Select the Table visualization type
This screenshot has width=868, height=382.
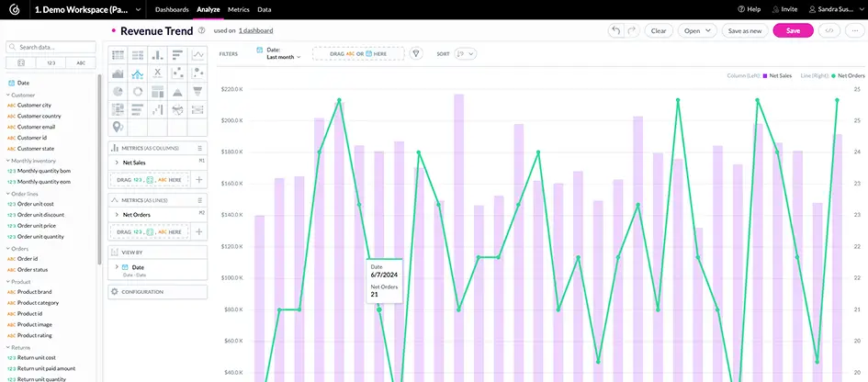click(x=118, y=55)
